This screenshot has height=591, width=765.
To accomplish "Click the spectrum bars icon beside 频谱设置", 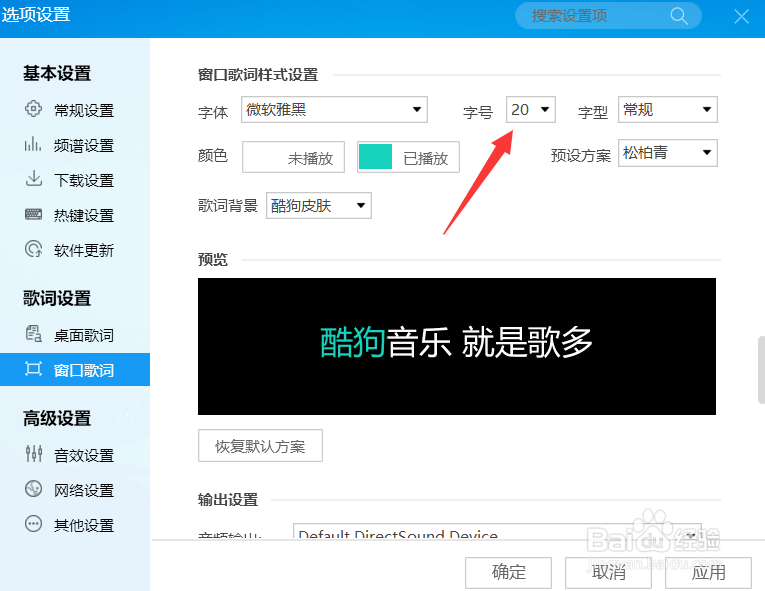I will pos(33,144).
